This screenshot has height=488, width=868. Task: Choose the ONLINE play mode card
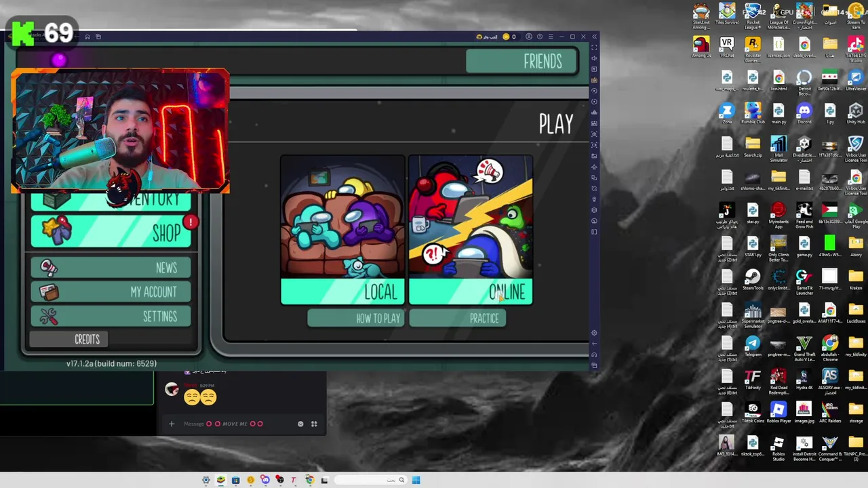471,230
